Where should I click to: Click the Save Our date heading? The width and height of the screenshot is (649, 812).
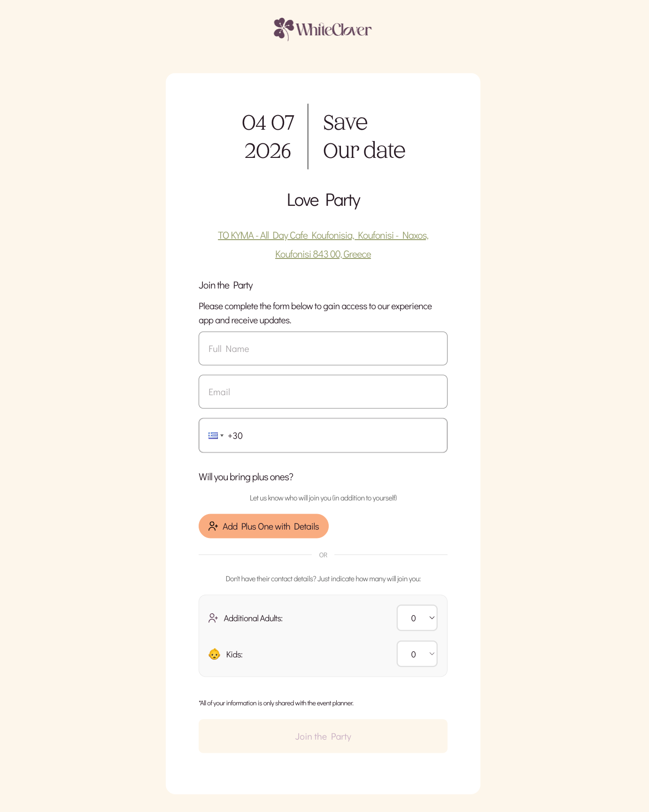[364, 136]
